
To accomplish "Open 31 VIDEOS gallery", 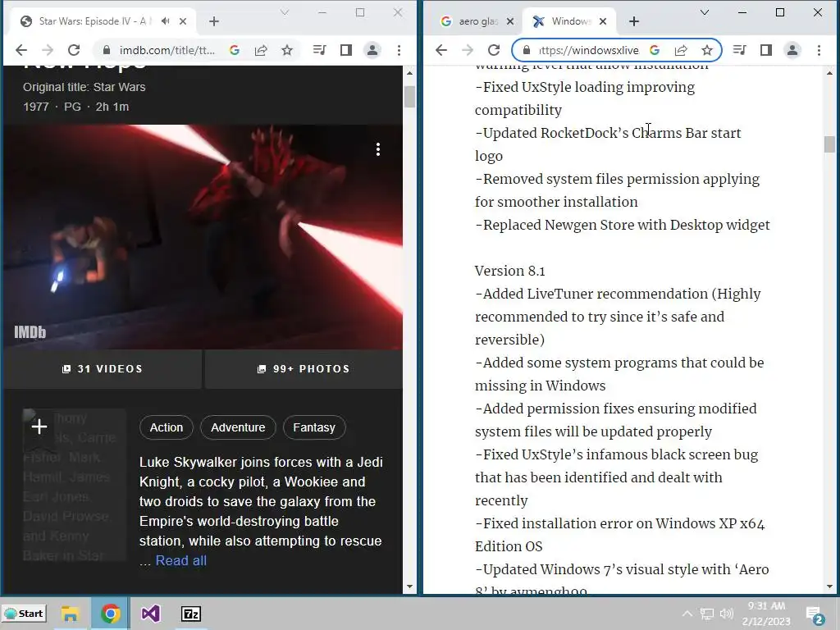I will click(103, 369).
